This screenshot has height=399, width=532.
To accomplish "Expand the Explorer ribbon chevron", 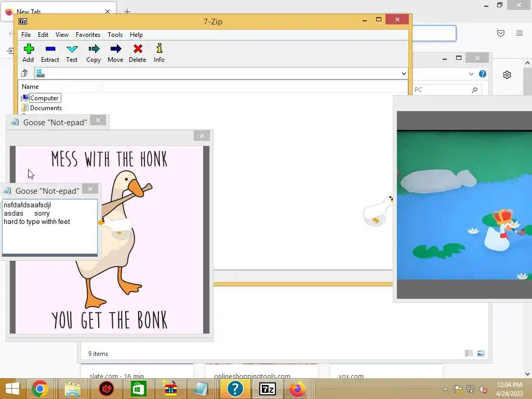I will tap(471, 74).
